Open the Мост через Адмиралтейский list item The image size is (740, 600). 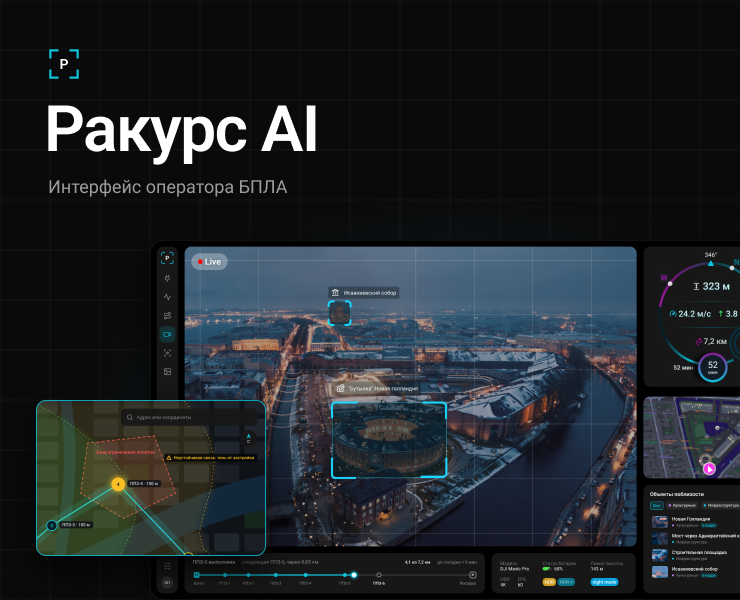[695, 539]
